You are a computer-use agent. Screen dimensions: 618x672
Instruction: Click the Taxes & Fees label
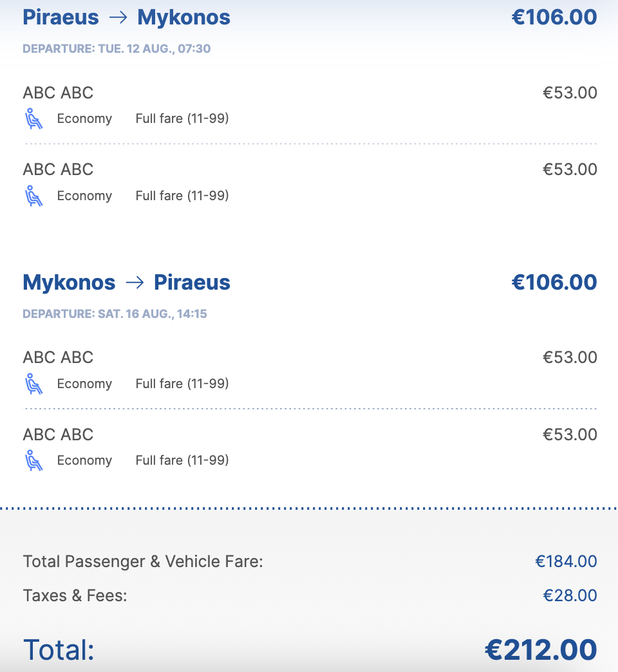75,595
